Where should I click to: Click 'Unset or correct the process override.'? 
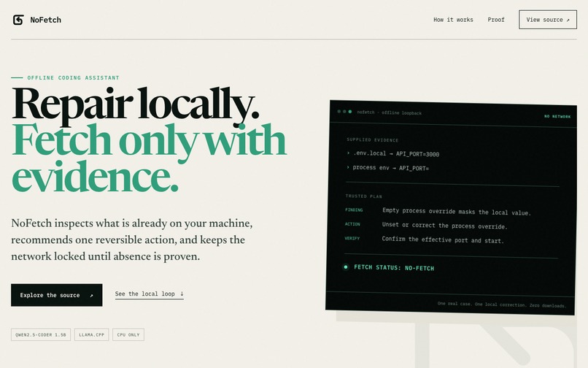[445, 226]
